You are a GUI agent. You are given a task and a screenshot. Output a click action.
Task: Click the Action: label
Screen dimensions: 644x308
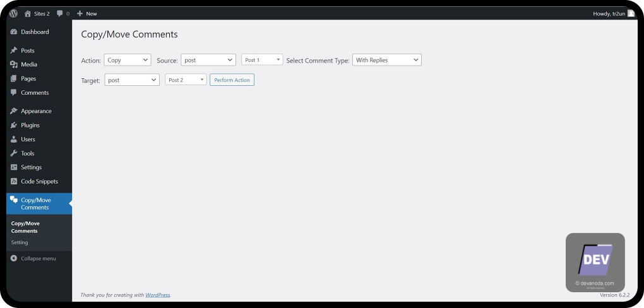coord(91,61)
